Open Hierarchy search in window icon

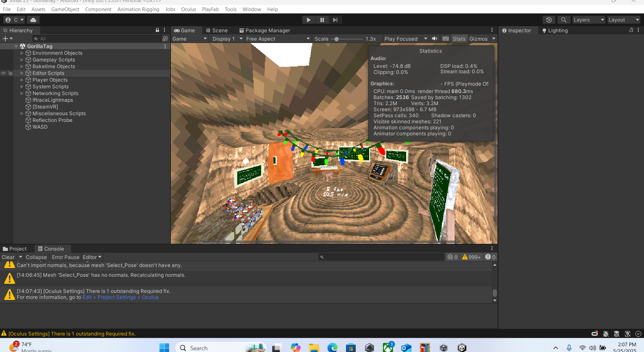coord(165,39)
